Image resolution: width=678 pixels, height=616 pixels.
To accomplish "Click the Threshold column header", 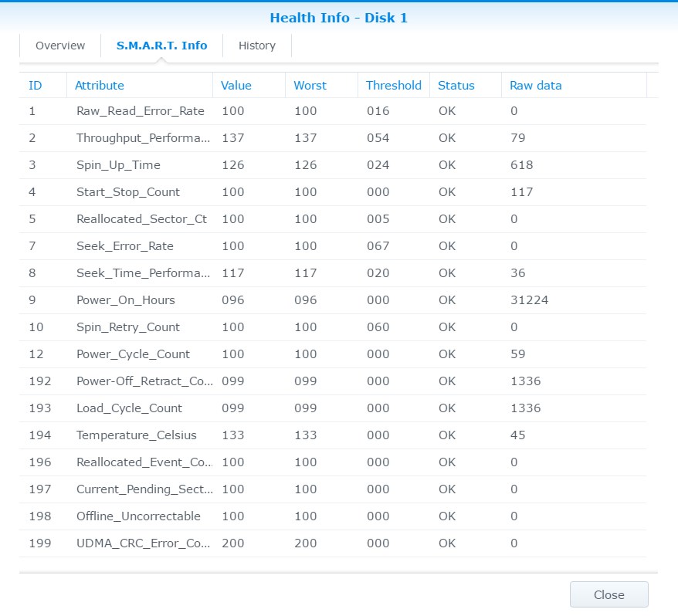I will tap(394, 85).
